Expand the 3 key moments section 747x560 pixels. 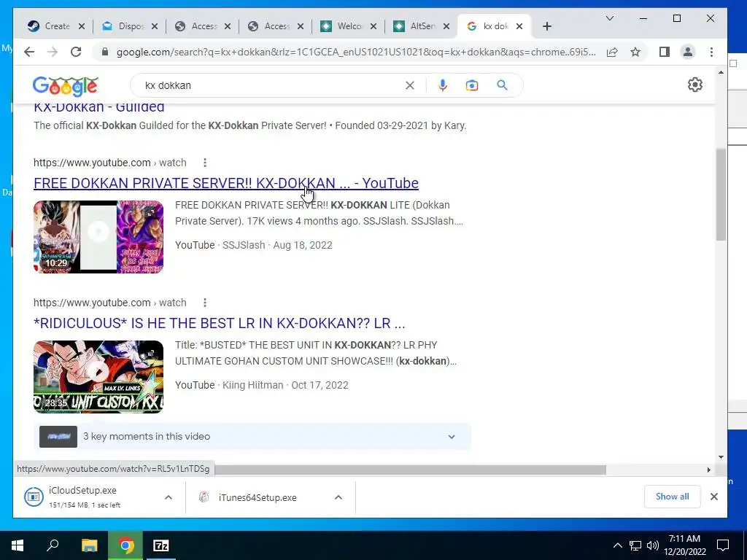(451, 437)
